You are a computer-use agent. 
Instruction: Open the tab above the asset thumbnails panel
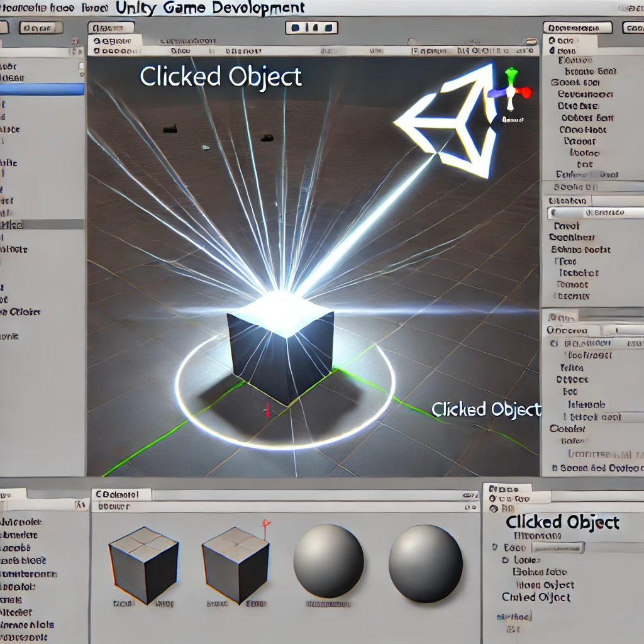[121, 494]
